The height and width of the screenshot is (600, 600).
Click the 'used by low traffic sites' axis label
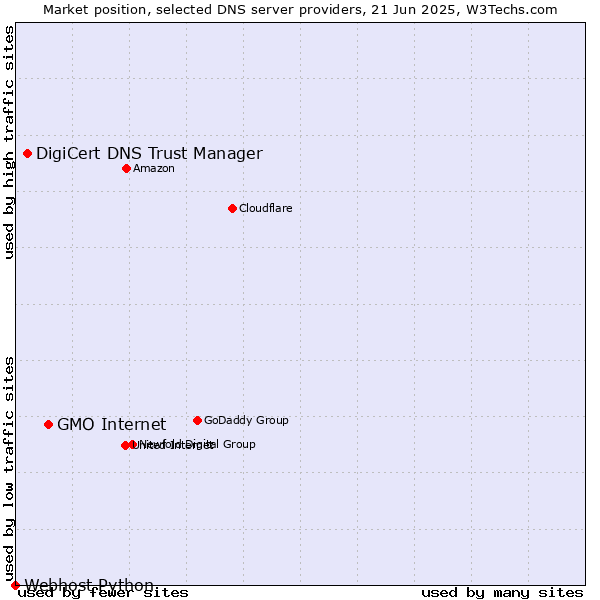(9, 470)
